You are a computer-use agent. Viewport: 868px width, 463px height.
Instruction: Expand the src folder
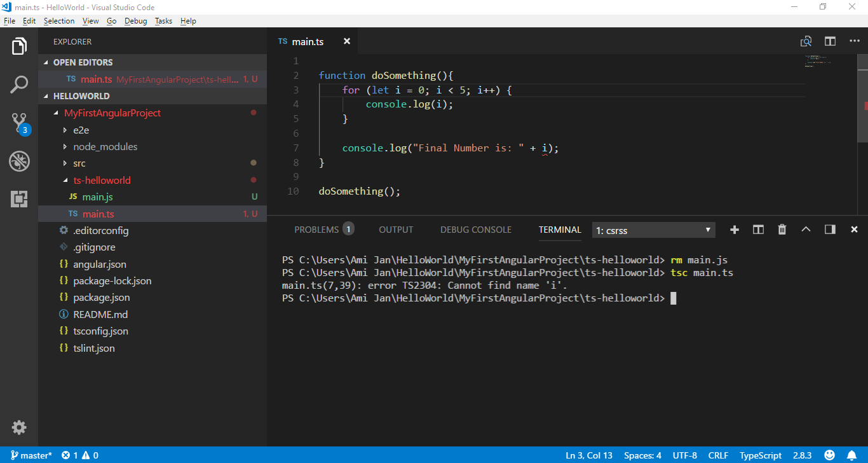coord(153,163)
